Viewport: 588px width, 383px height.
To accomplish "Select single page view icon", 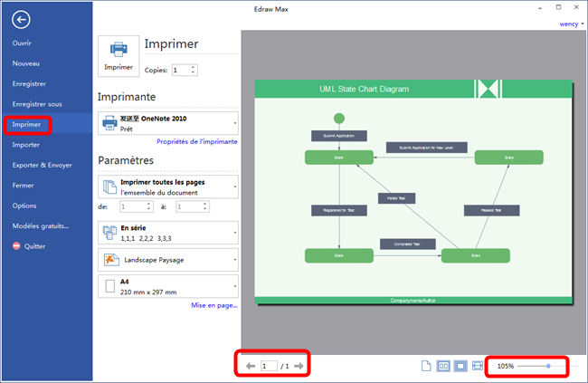I will point(426,366).
